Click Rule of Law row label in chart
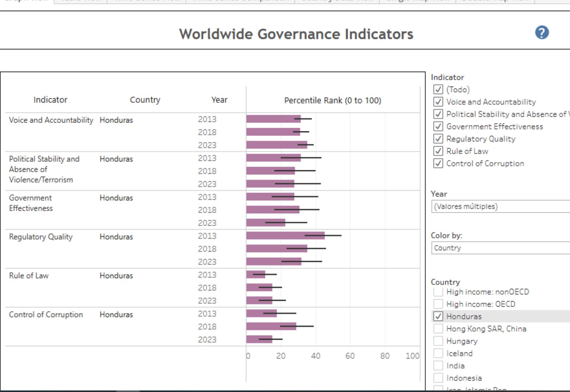 29,276
